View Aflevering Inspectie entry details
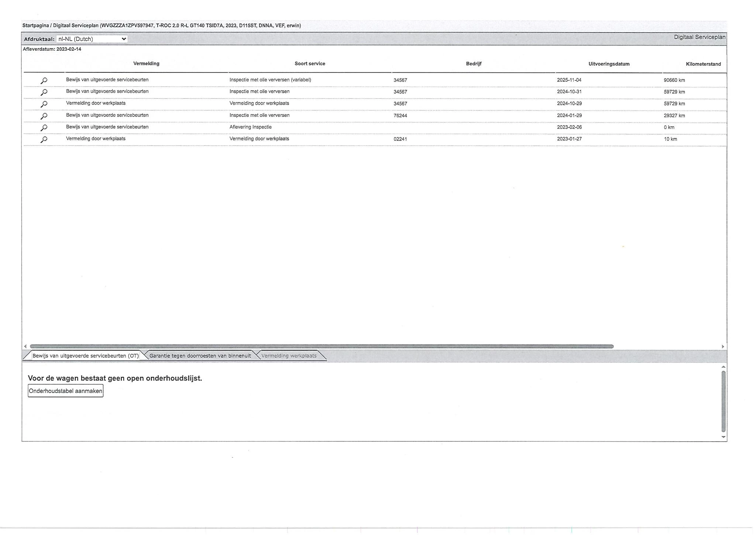This screenshot has width=756, height=535. (x=44, y=128)
